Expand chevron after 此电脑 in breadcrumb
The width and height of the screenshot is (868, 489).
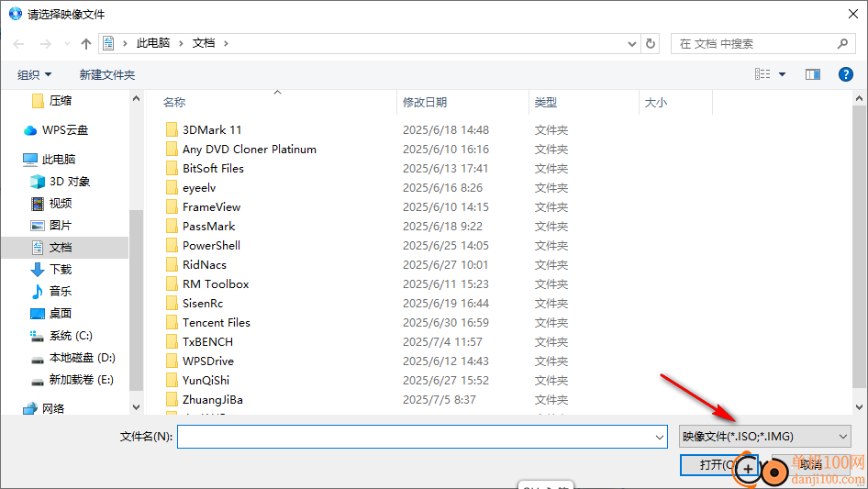181,43
